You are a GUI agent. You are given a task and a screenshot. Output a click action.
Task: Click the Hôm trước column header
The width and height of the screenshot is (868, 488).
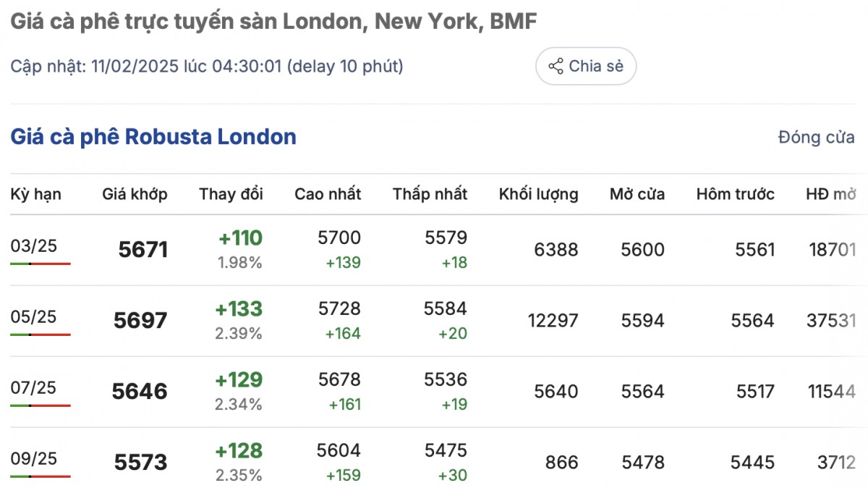tap(735, 194)
